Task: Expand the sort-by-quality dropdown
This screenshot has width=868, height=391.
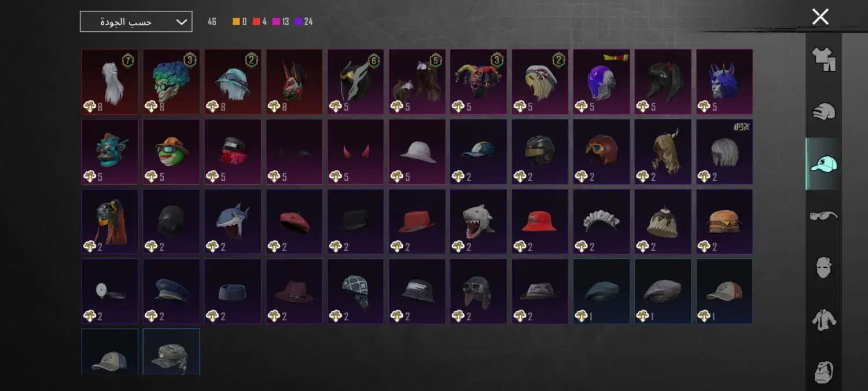Action: tap(136, 22)
